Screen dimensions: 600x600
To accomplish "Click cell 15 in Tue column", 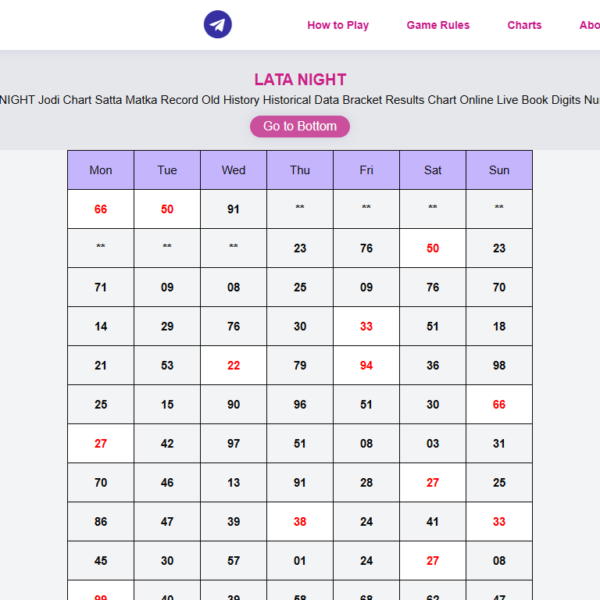I will click(167, 404).
